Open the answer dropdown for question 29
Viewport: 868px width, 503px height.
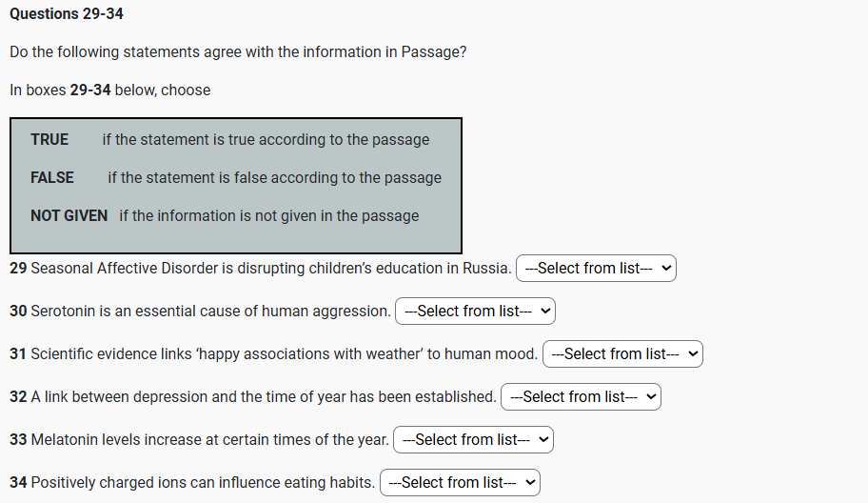[x=596, y=269]
